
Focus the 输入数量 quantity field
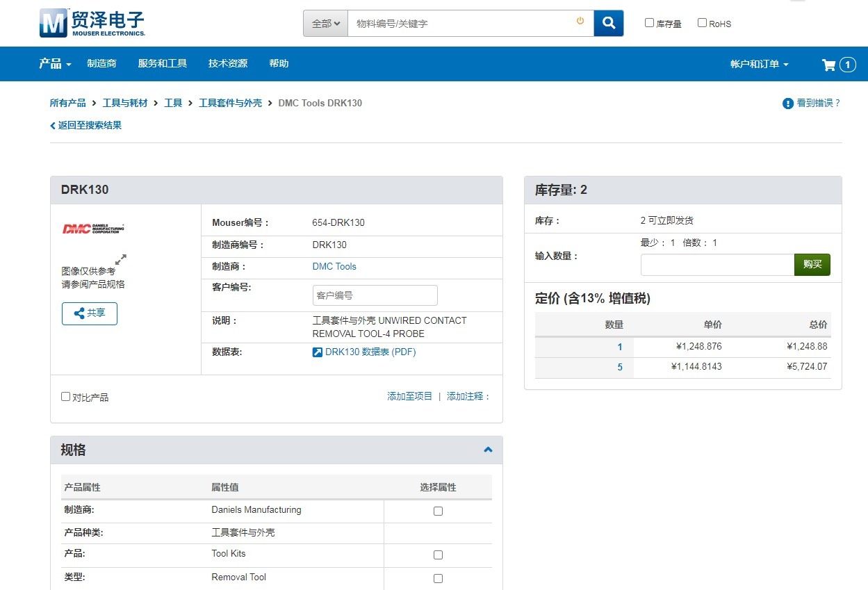717,265
